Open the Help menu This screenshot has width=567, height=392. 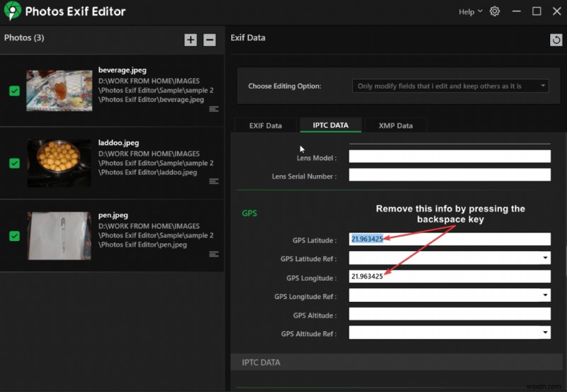[470, 11]
